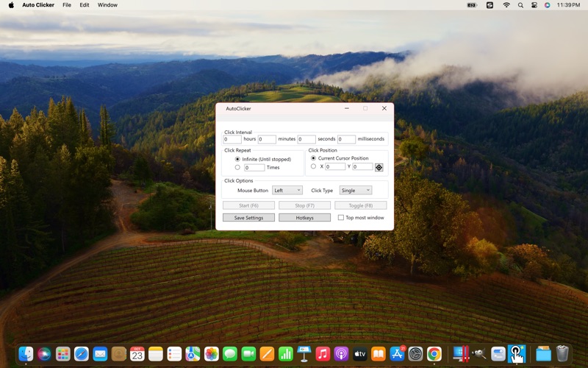Select the X Y coordinates radio button
The width and height of the screenshot is (588, 368).
[x=314, y=166]
